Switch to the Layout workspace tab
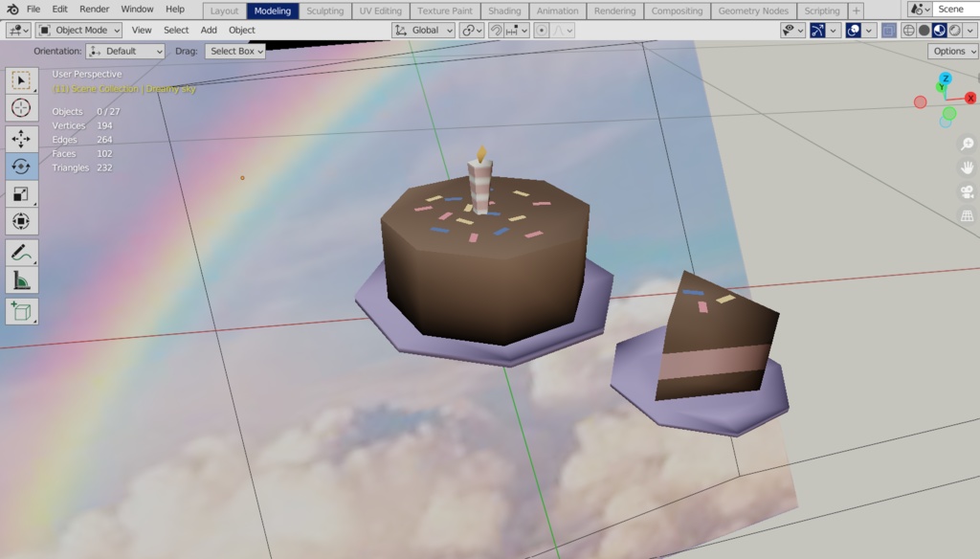980x559 pixels. tap(224, 11)
